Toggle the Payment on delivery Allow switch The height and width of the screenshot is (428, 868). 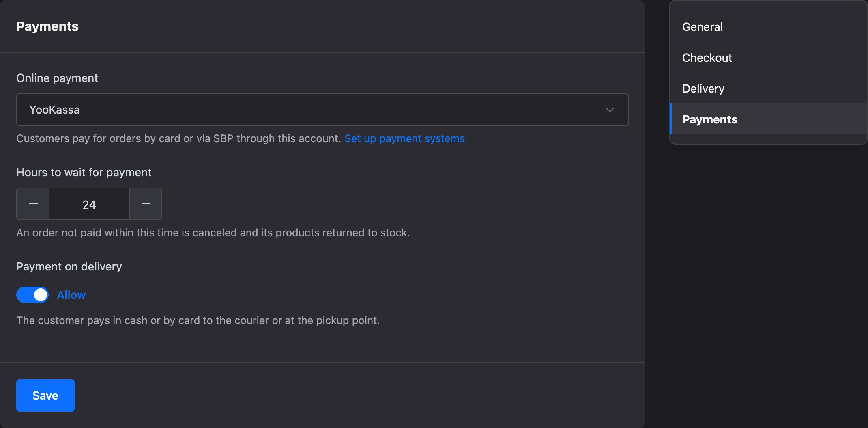[32, 295]
